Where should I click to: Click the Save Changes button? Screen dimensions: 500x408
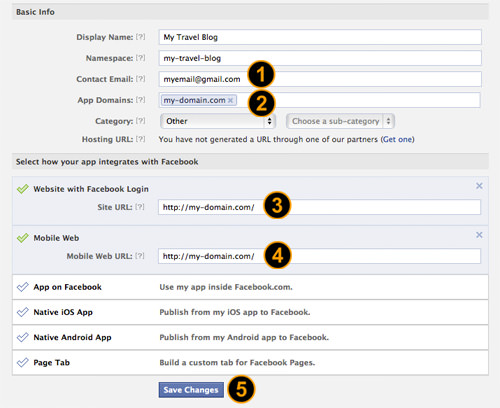[191, 390]
